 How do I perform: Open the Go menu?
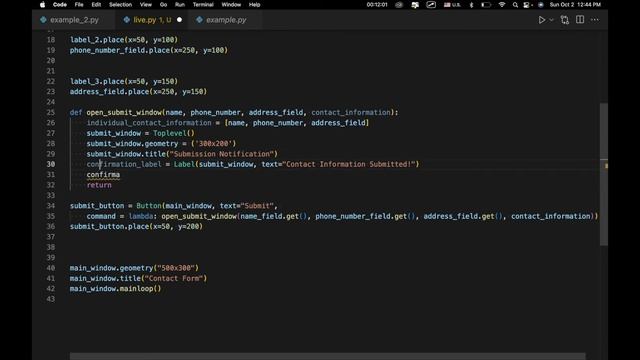163,4
